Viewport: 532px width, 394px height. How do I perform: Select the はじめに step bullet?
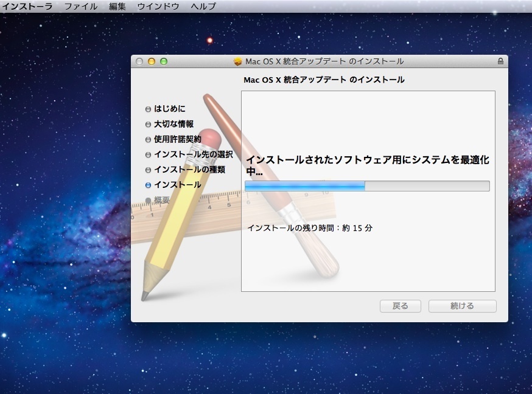(x=148, y=109)
